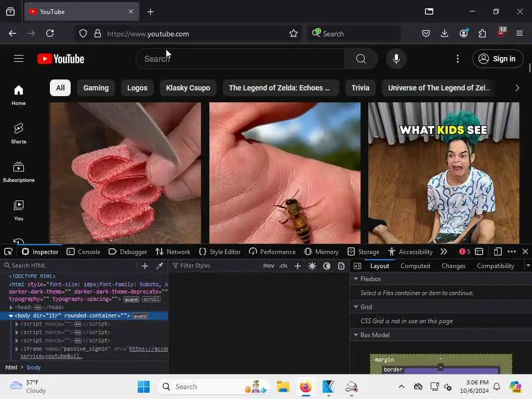Open Firefox application menu
Image resolution: width=532 pixels, height=399 pixels.
click(520, 33)
